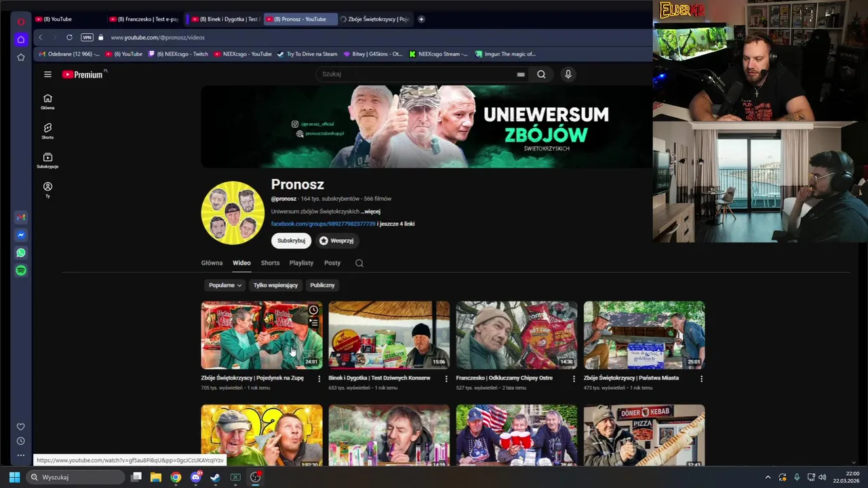Click the YouTube Premium logo
This screenshot has width=868, height=488.
[x=83, y=75]
